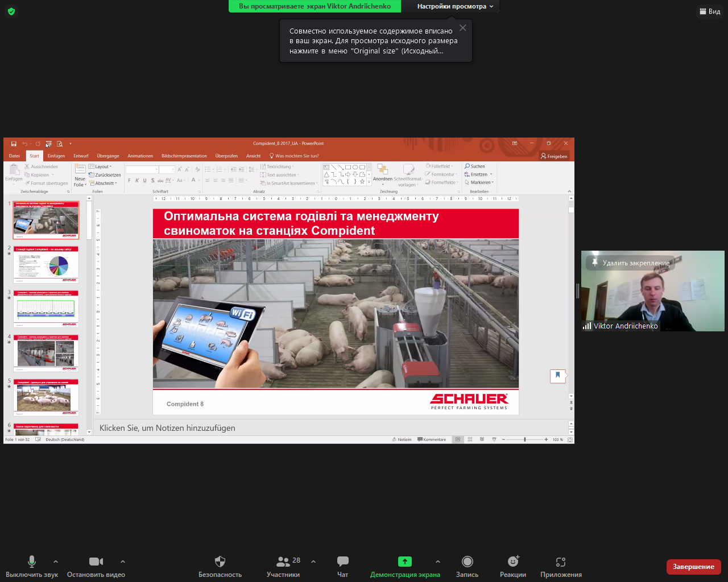Screen dimensions: 728x582
Task: Switch to the Animationen ribbon tab
Action: 140,156
